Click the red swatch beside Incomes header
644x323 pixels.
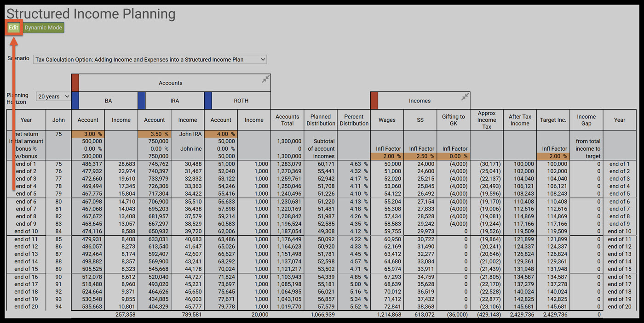point(374,100)
